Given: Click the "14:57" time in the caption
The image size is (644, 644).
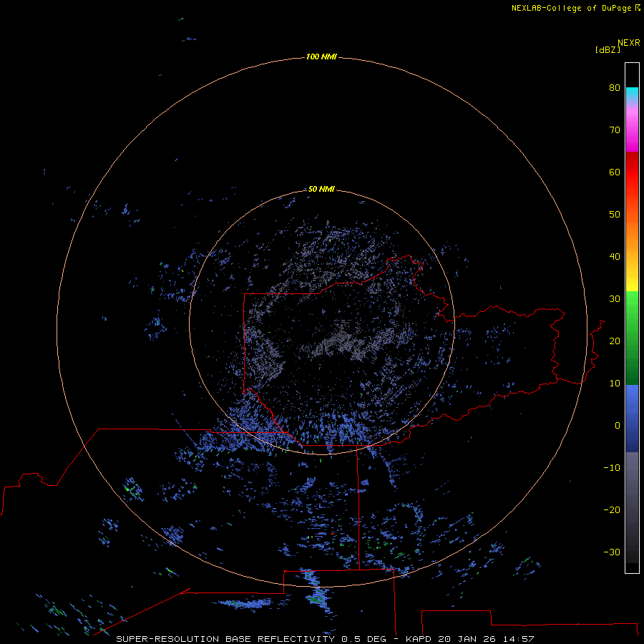Looking at the screenshot, I should [519, 639].
